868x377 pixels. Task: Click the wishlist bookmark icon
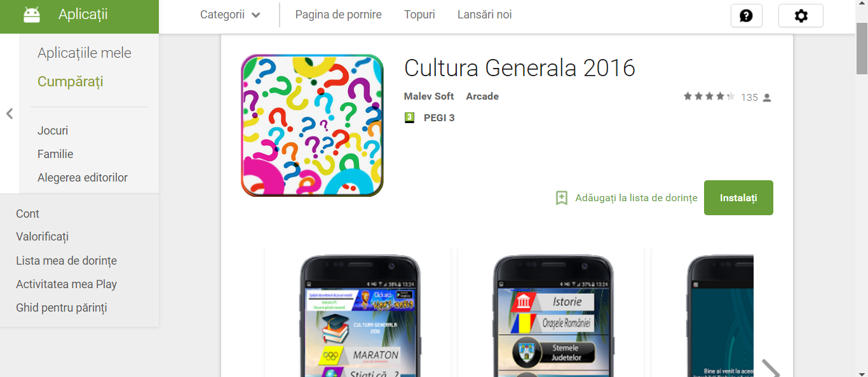562,197
